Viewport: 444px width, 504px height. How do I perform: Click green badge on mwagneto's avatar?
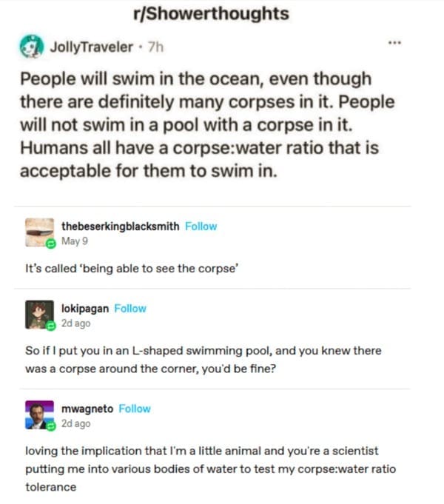(x=50, y=426)
